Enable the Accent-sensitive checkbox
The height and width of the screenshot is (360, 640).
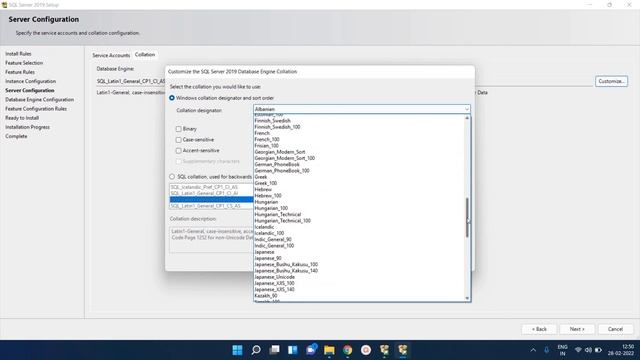tap(178, 151)
